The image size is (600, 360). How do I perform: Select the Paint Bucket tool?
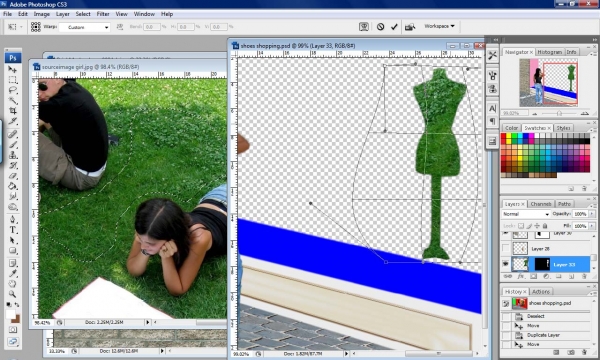13,186
